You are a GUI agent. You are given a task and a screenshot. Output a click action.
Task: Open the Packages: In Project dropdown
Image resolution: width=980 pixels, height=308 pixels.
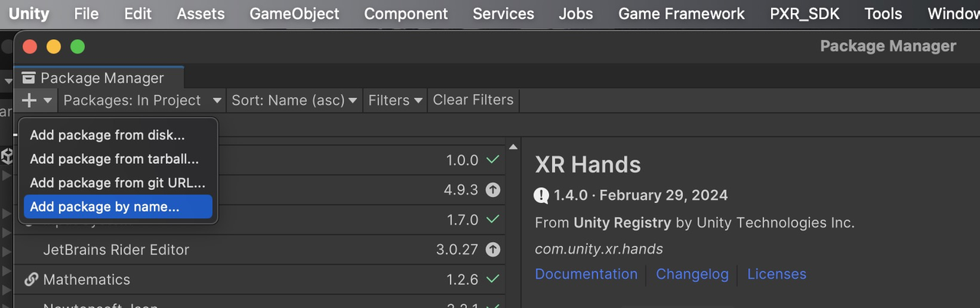[x=142, y=100]
